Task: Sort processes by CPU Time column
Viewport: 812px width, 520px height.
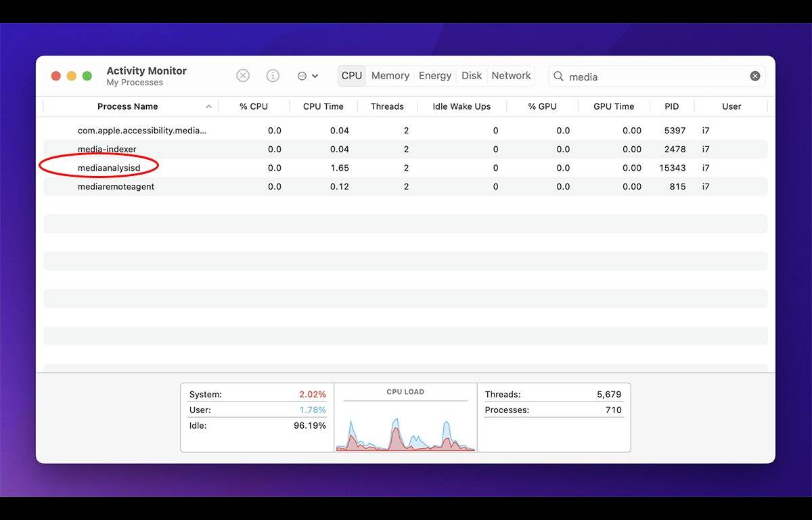Action: (323, 107)
